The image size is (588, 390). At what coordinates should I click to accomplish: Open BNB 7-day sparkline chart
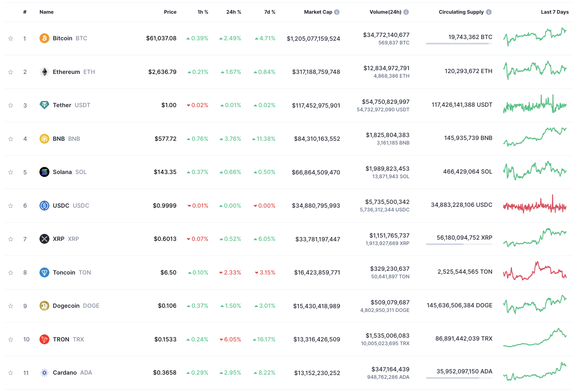click(535, 137)
